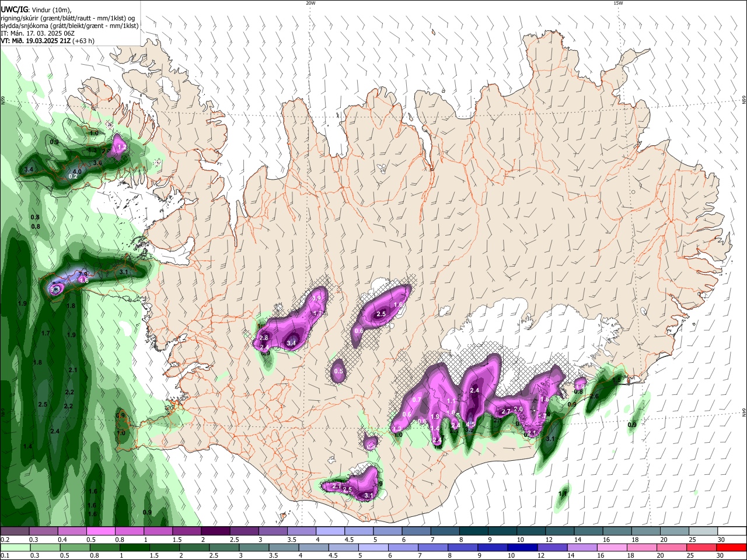This screenshot has height=560, width=747.
Task: Click the bright pink 0.5–0.8 snow legend swatch
Action: click(x=100, y=531)
